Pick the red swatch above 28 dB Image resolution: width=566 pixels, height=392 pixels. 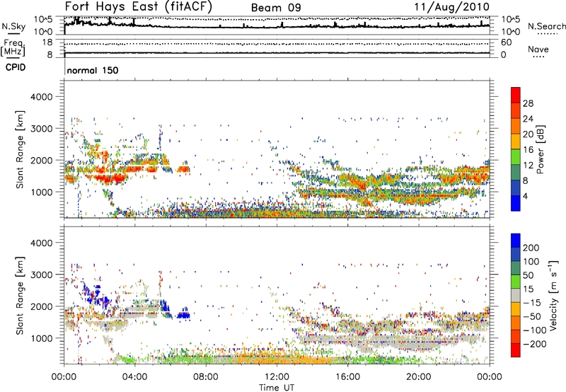point(516,95)
